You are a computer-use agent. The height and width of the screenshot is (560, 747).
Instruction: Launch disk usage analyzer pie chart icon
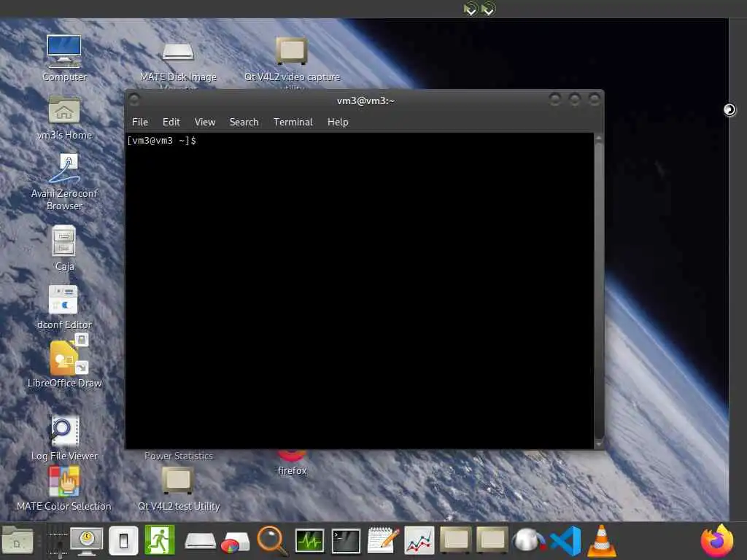(x=236, y=542)
